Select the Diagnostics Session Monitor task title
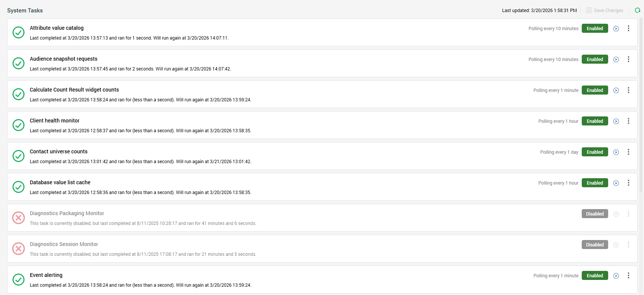 64,244
